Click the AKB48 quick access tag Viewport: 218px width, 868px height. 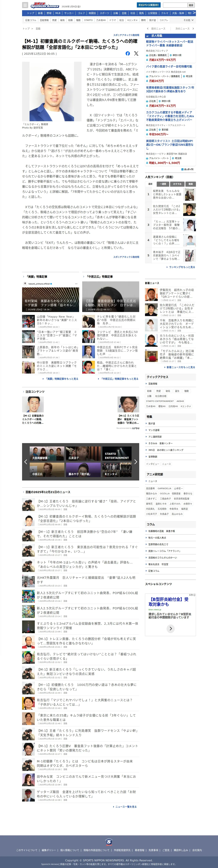(x=180, y=401)
